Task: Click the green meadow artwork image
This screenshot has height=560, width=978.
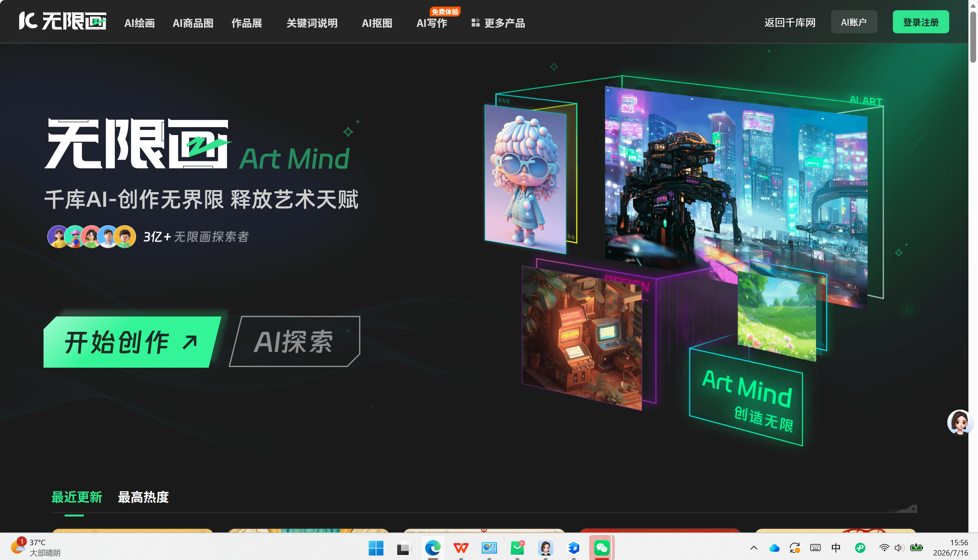Action: tap(777, 316)
